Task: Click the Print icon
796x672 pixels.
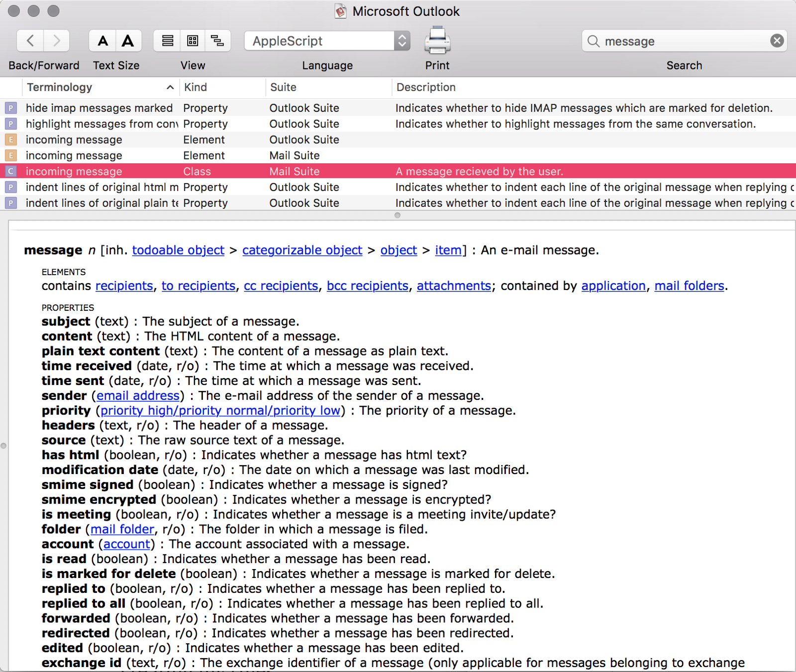Action: 437,41
